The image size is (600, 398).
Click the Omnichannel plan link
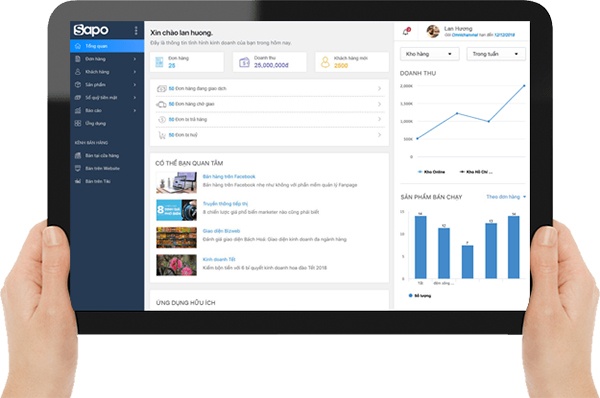click(x=465, y=35)
